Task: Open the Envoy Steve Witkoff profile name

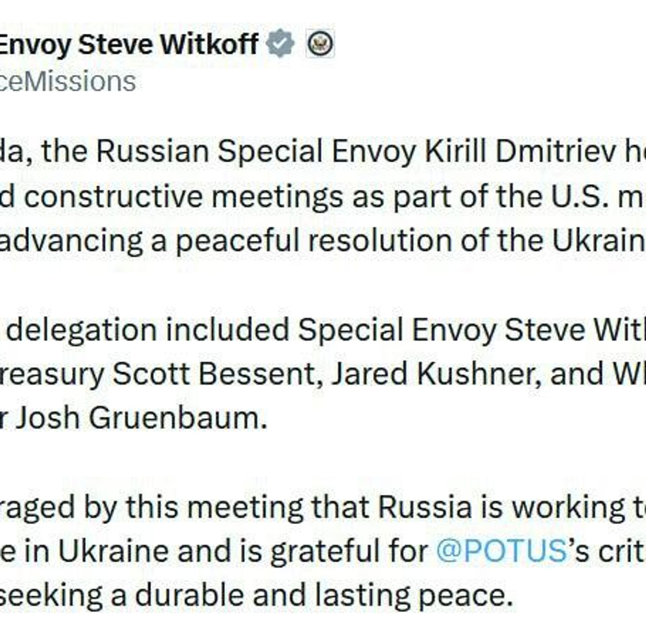Action: pyautogui.click(x=128, y=44)
